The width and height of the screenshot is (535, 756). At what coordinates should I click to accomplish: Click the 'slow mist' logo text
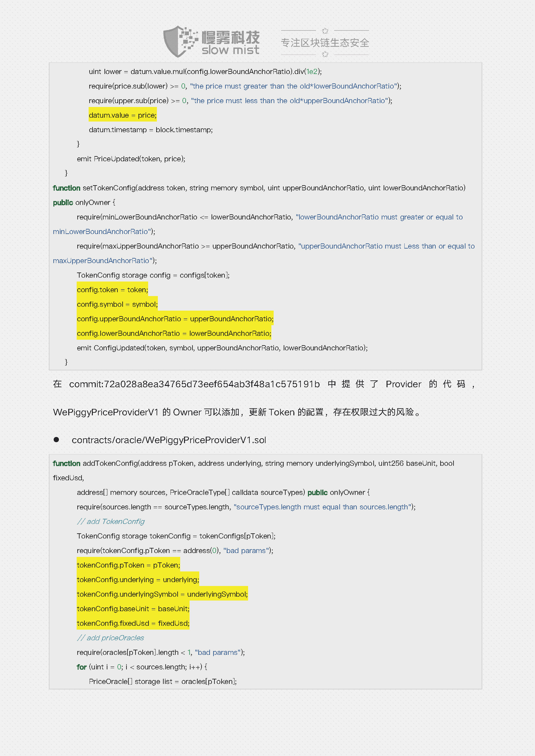tap(231, 50)
